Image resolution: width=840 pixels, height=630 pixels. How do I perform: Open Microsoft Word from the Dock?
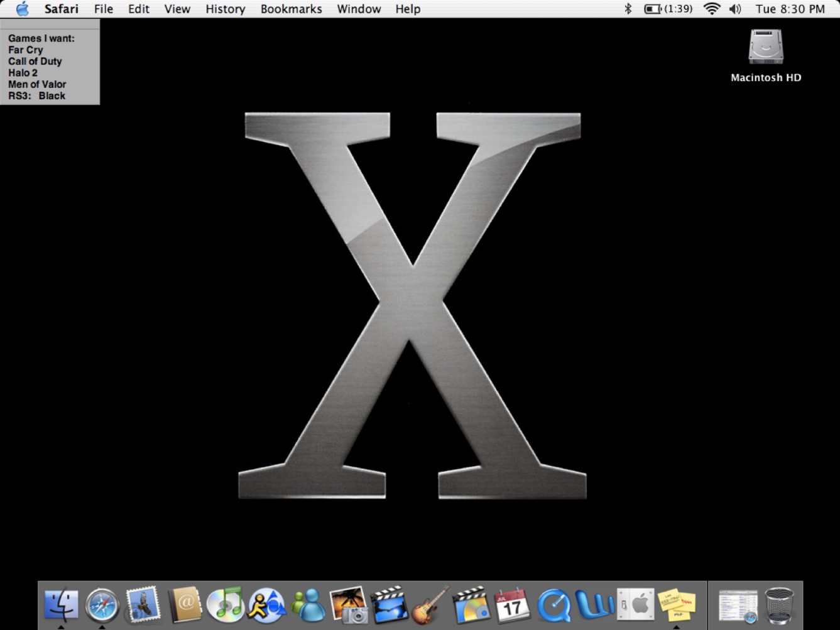pyautogui.click(x=594, y=605)
